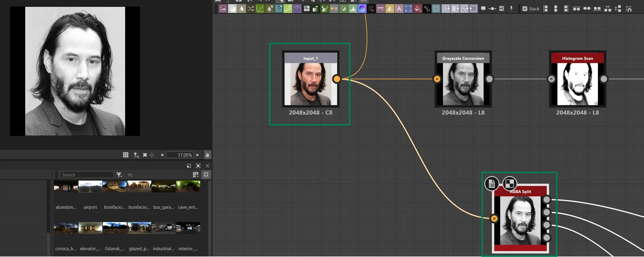The width and height of the screenshot is (644, 257).
Task: Select the Histogram Scan node
Action: pyautogui.click(x=578, y=79)
